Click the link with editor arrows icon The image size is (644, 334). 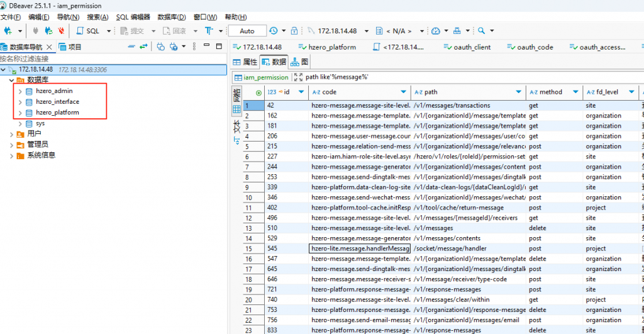pyautogui.click(x=143, y=47)
